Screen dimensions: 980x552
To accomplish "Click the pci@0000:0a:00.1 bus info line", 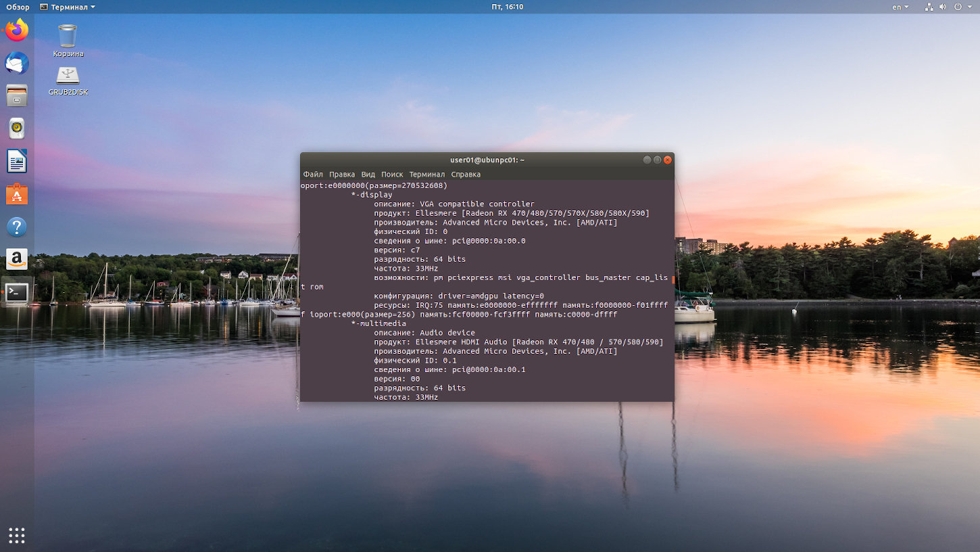I will coord(449,369).
